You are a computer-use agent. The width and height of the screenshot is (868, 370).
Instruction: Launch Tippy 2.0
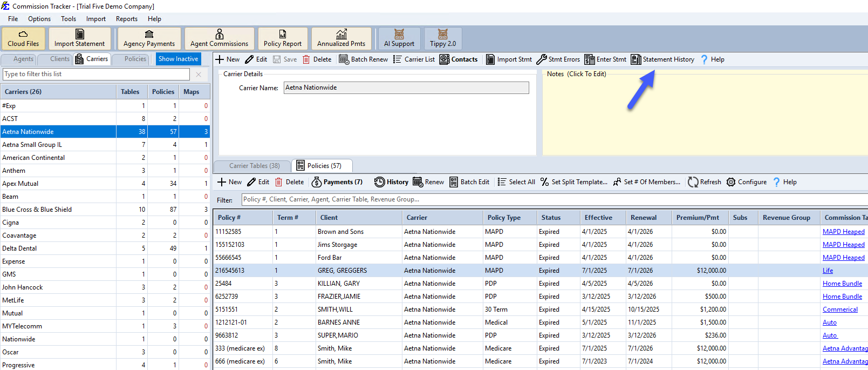point(443,38)
